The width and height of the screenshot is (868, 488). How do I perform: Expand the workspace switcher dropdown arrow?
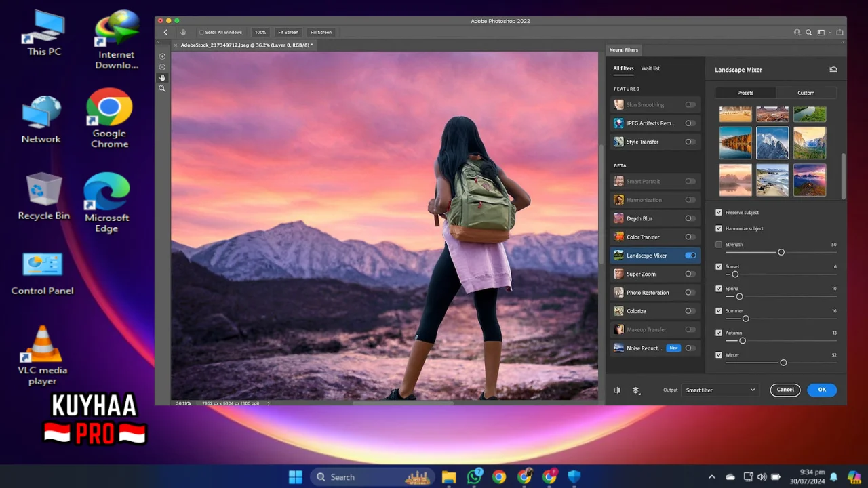[829, 32]
